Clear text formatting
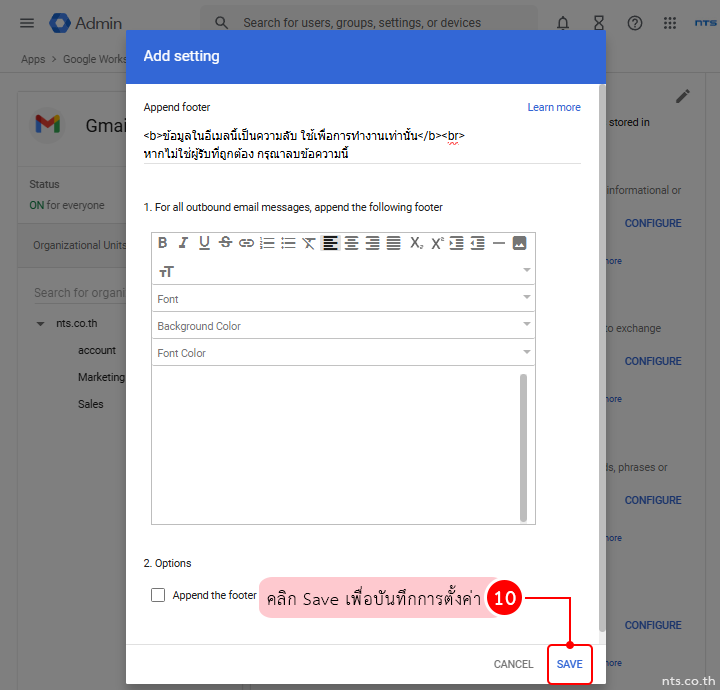Viewport: 720px width, 690px height. click(309, 243)
